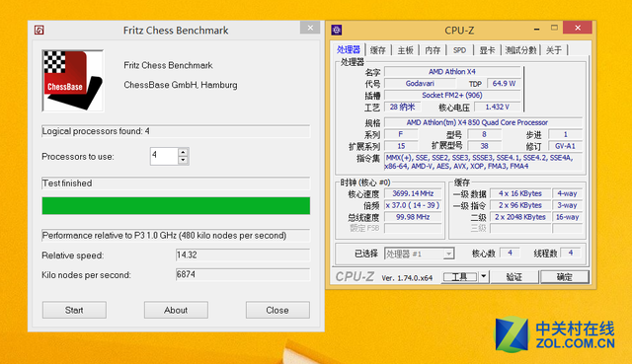The height and width of the screenshot is (364, 632).
Task: Click the 2 x 2048 KBytes L2 value
Action: [x=520, y=217]
